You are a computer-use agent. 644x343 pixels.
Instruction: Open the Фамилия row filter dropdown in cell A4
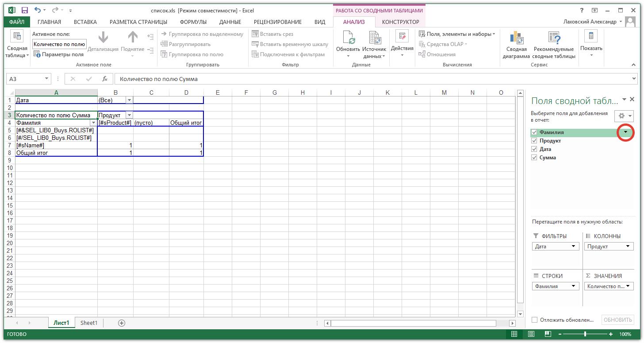[x=93, y=123]
